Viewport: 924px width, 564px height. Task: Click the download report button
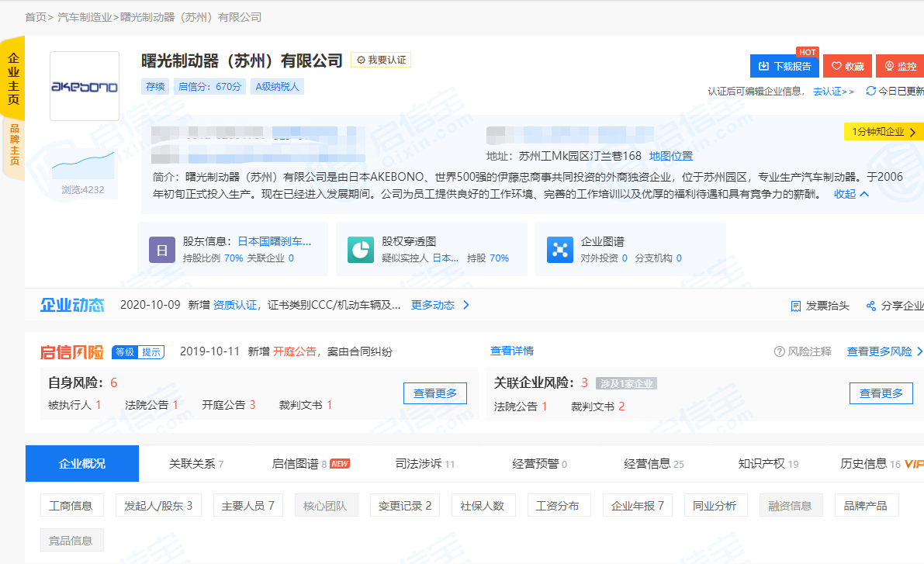pyautogui.click(x=784, y=66)
